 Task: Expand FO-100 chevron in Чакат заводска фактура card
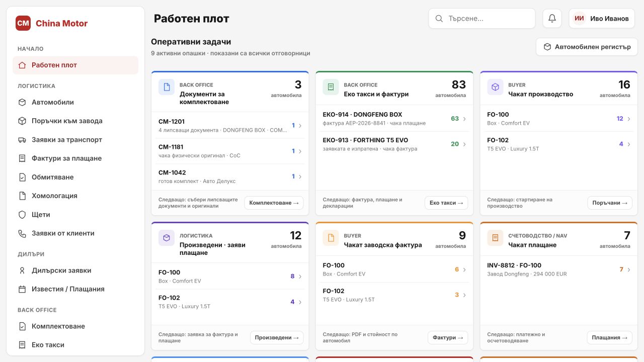pyautogui.click(x=464, y=269)
